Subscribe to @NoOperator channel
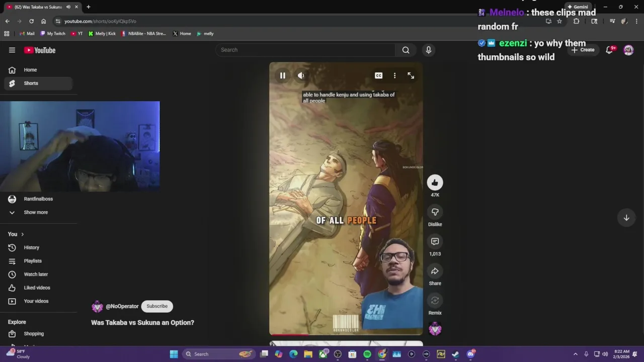This screenshot has width=644, height=362. tap(157, 306)
